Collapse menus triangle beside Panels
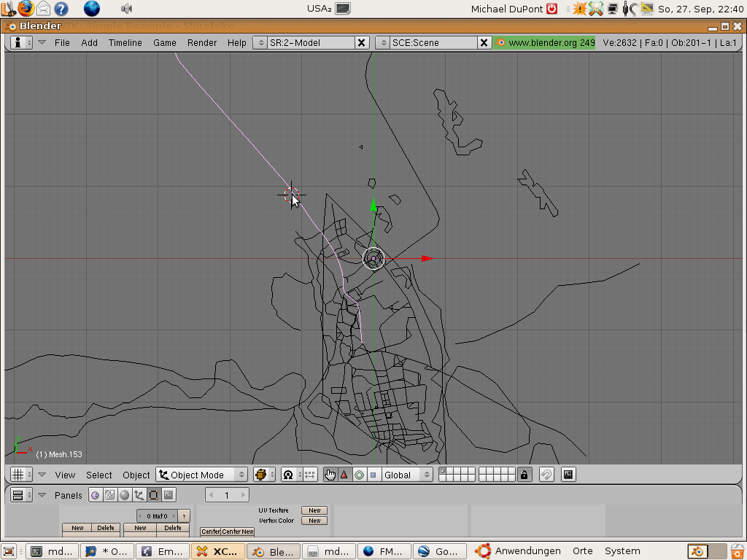This screenshot has width=747, height=560. (x=42, y=495)
